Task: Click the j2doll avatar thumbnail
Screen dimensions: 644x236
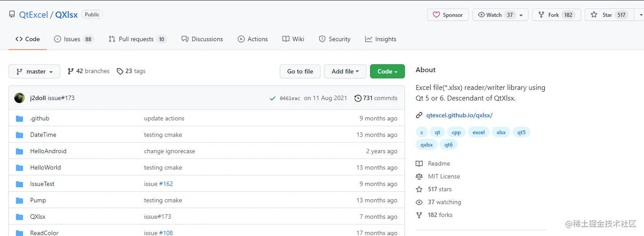Action: [x=19, y=98]
